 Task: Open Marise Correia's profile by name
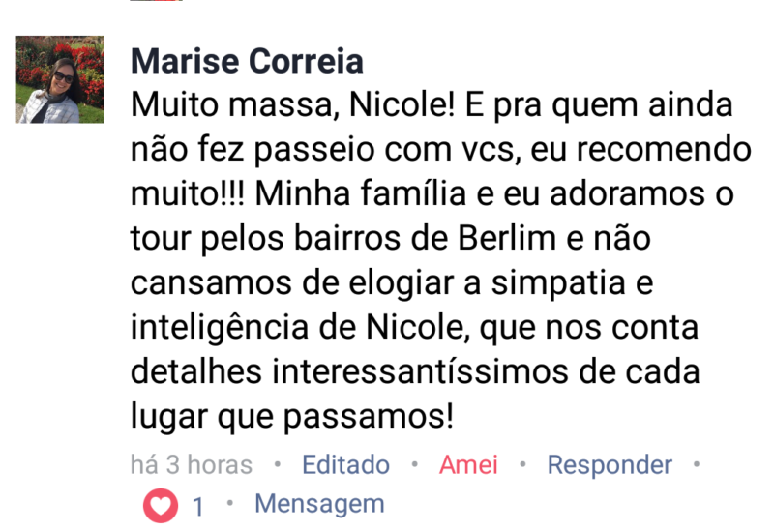tap(247, 61)
